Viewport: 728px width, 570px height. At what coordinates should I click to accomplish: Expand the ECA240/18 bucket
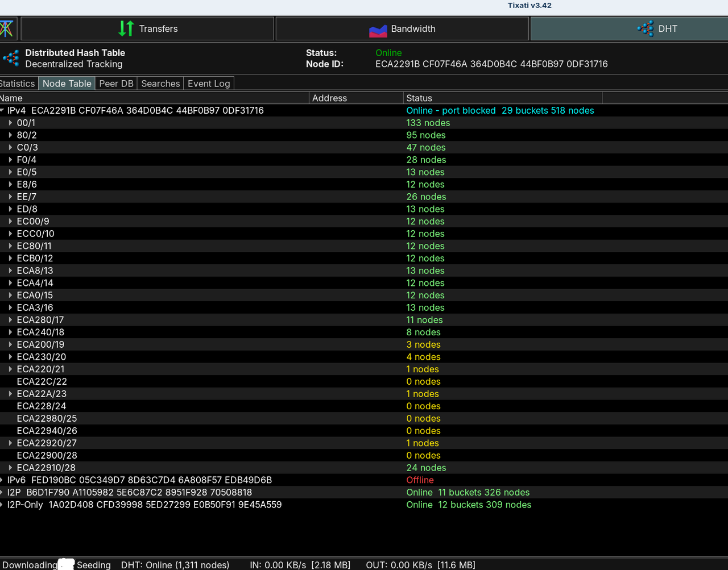pos(10,332)
